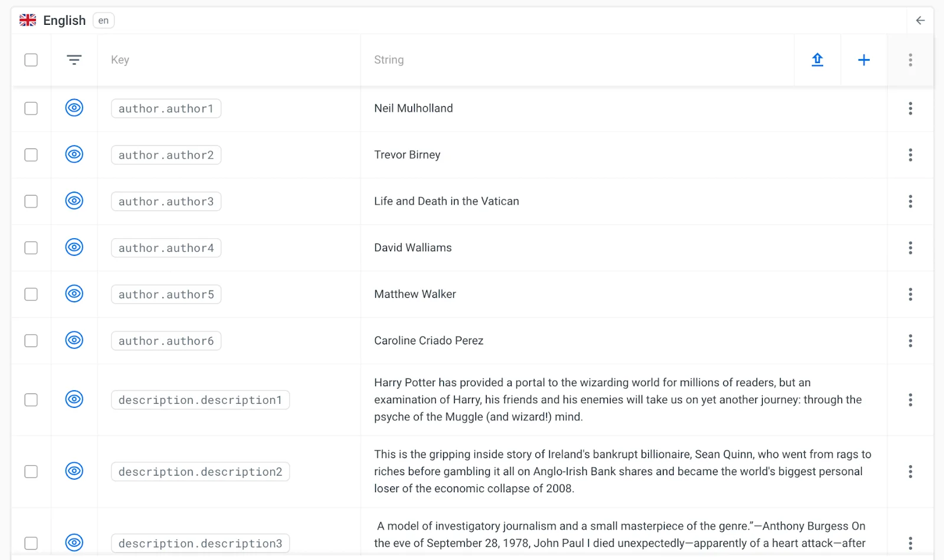Toggle visibility eye for description.description2

(74, 471)
